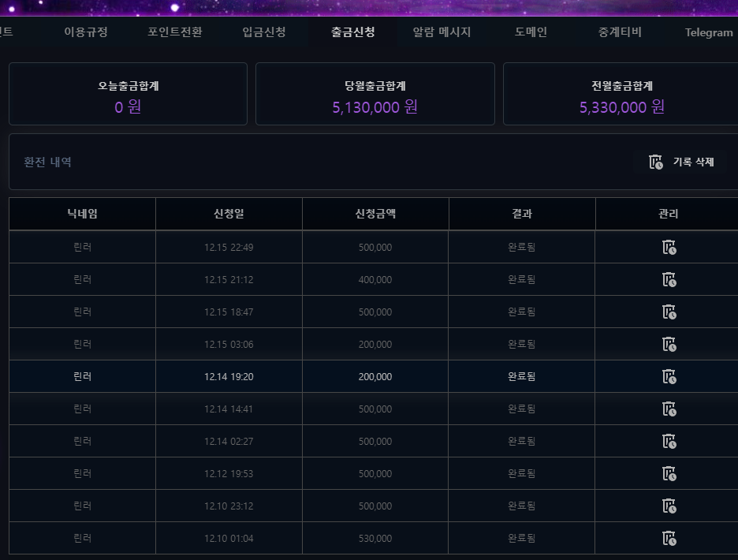The width and height of the screenshot is (738, 560).
Task: Delete the 12.12 19:53 withdrawal record
Action: [669, 474]
